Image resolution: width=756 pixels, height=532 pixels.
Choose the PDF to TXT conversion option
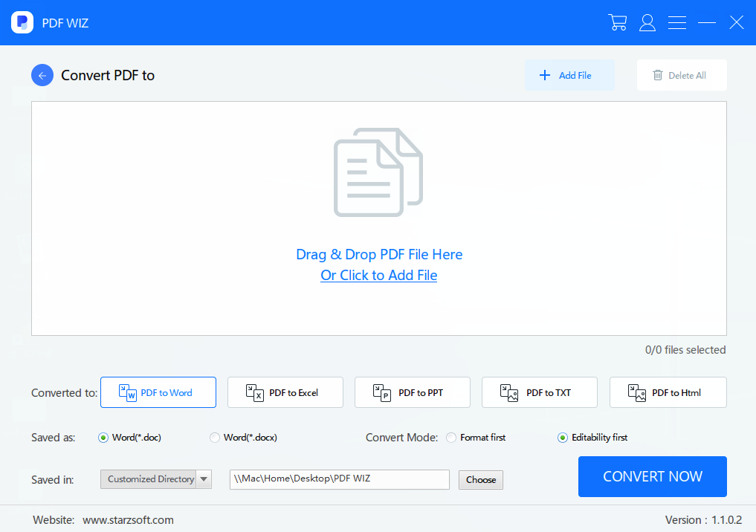(540, 392)
